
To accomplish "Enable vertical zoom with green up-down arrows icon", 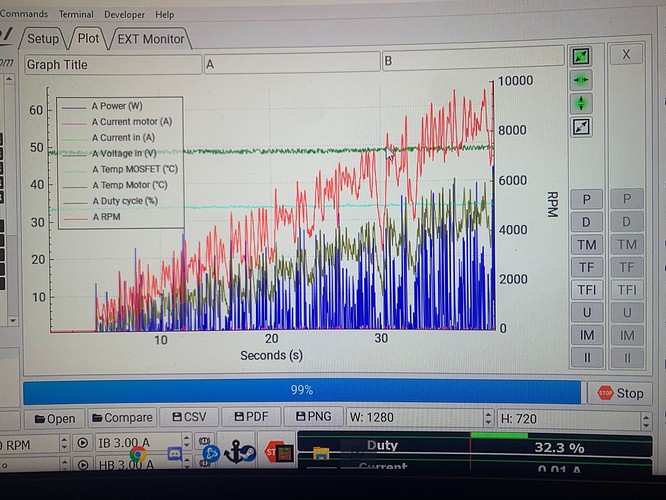I will coord(581,103).
